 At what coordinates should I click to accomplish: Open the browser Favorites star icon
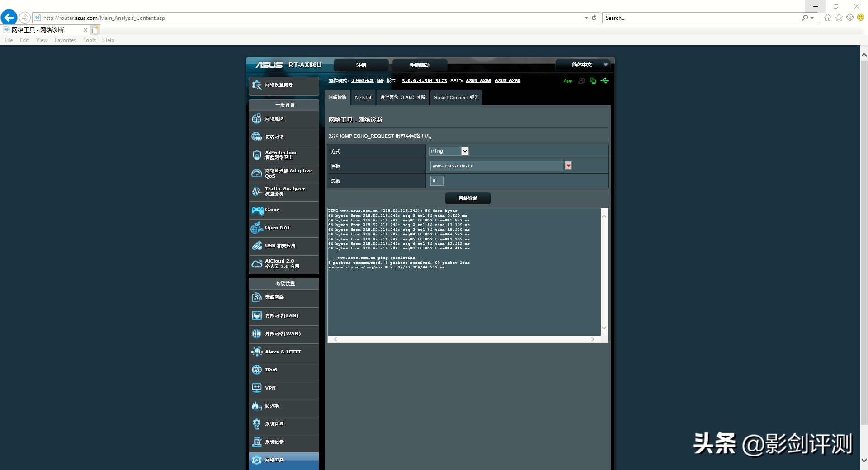pos(839,18)
